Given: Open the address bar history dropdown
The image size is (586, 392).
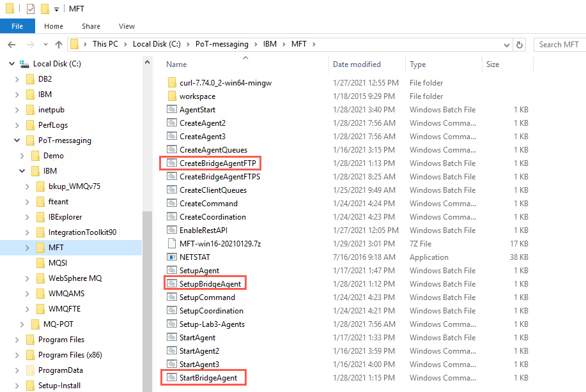Looking at the screenshot, I should 506,45.
